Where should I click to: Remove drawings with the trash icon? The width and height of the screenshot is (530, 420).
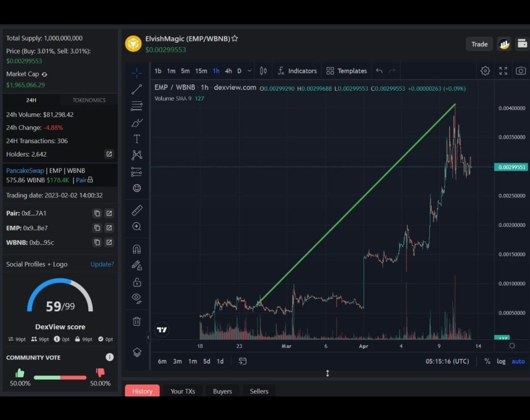pyautogui.click(x=136, y=321)
